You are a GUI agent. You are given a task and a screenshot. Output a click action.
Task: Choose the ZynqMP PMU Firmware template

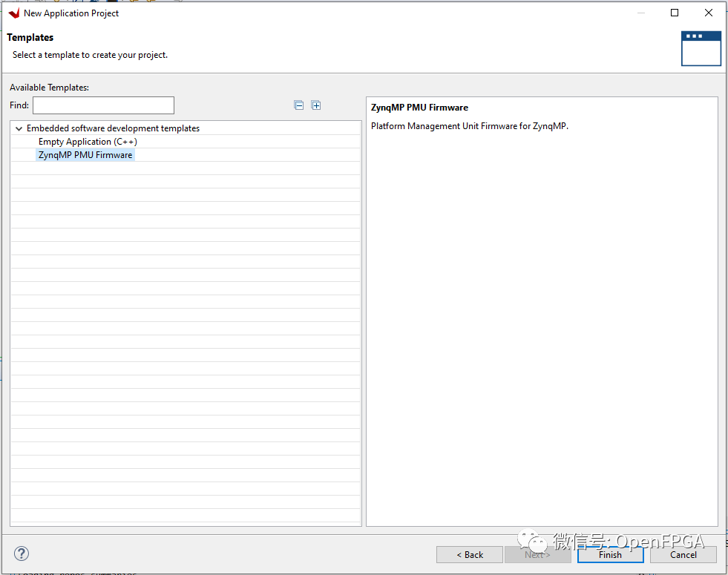tap(85, 155)
